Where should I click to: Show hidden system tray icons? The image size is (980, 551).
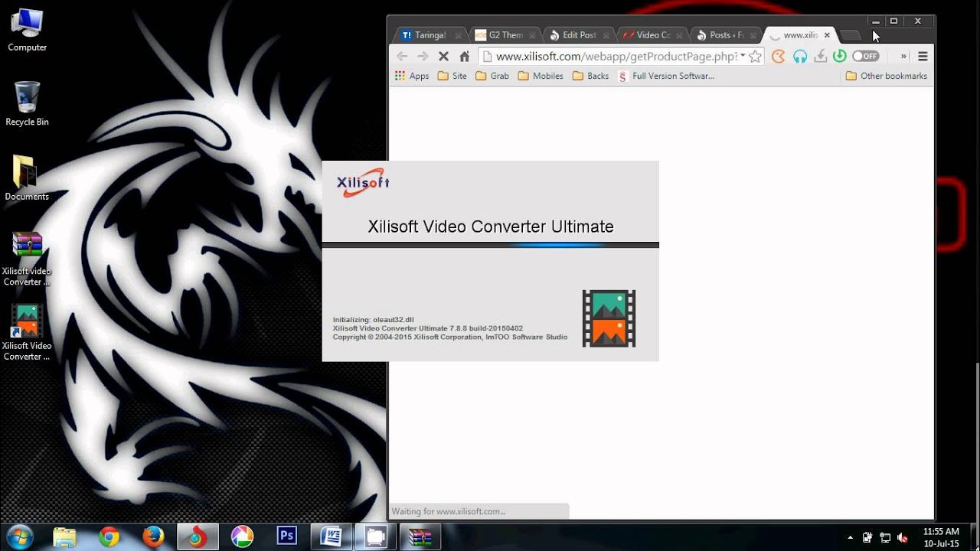pyautogui.click(x=850, y=537)
